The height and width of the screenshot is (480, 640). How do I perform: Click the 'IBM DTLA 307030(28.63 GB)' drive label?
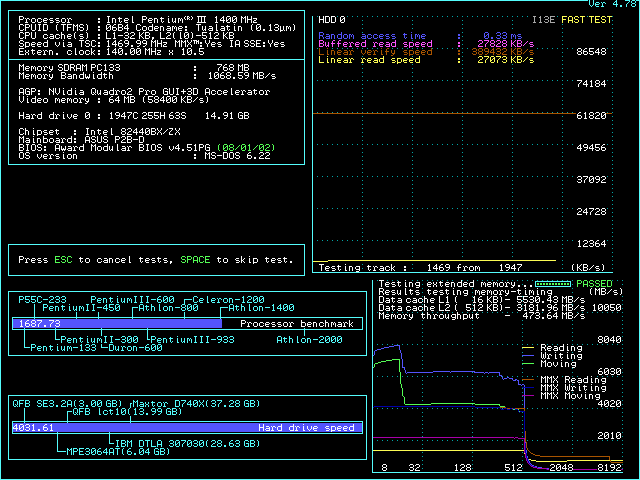pos(188,444)
